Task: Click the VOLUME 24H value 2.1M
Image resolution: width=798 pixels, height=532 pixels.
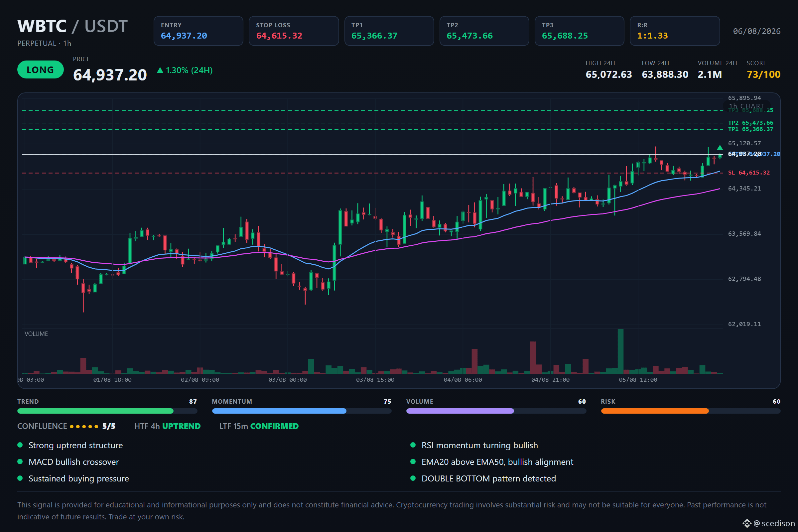Action: pyautogui.click(x=710, y=74)
